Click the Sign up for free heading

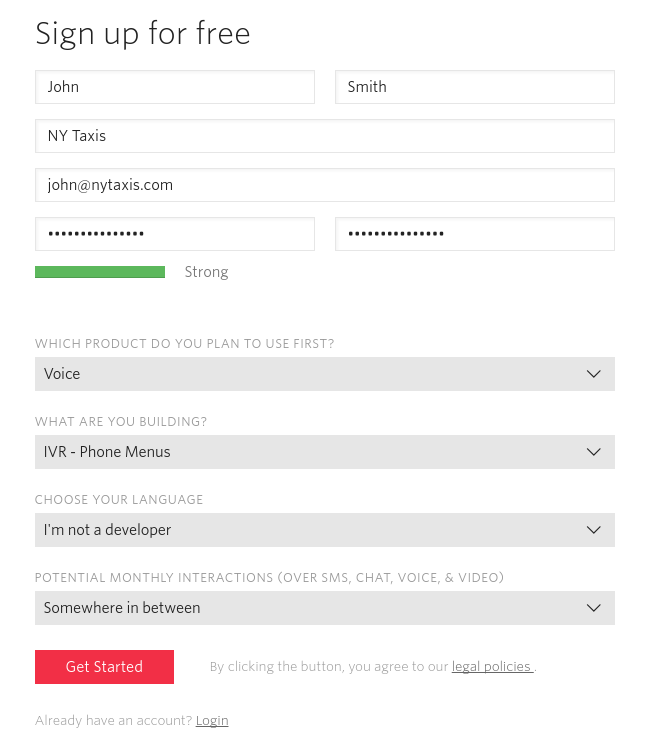click(143, 34)
